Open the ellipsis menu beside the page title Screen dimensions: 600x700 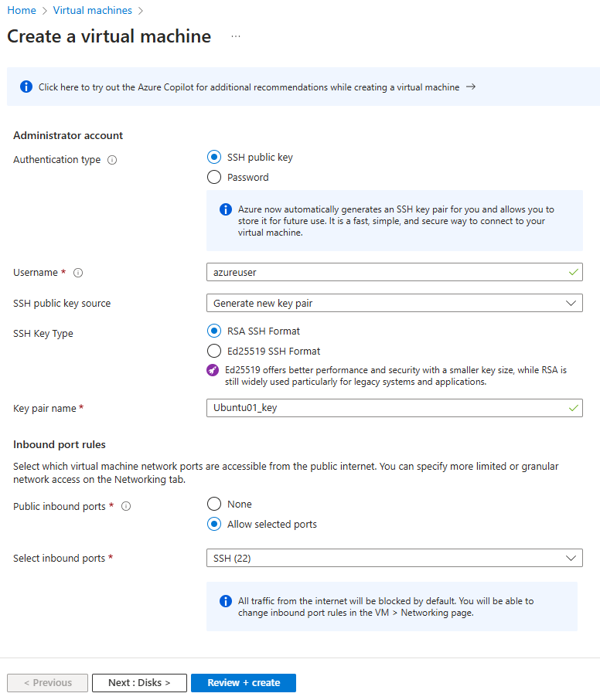click(x=236, y=36)
